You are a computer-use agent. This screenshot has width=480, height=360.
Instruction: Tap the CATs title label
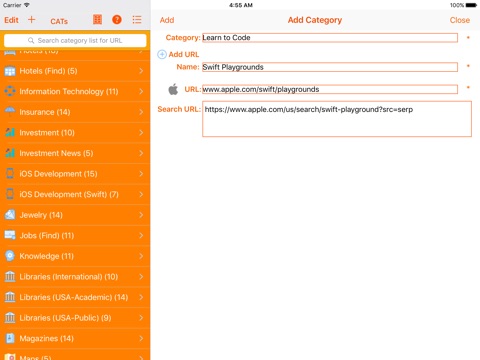click(59, 21)
